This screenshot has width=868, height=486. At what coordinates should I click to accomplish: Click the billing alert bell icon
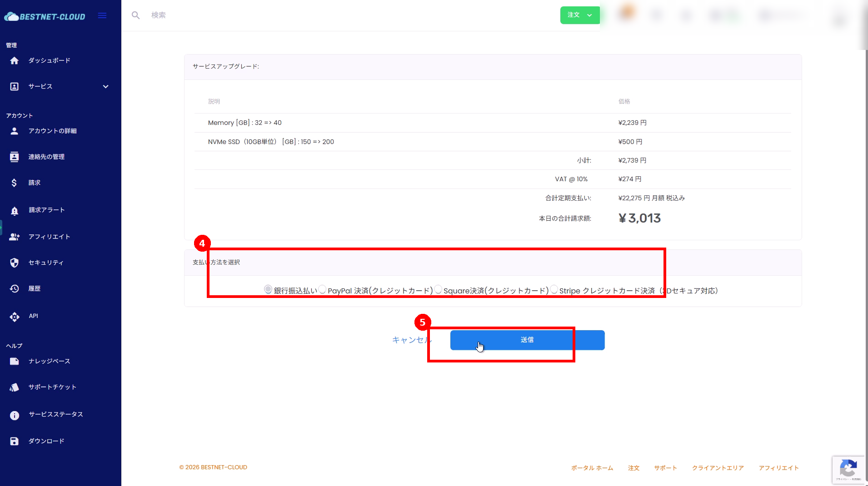pyautogui.click(x=15, y=210)
